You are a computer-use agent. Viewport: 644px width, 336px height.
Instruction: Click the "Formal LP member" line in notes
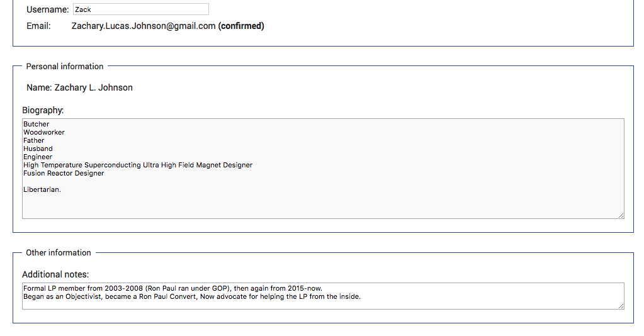tap(172, 289)
